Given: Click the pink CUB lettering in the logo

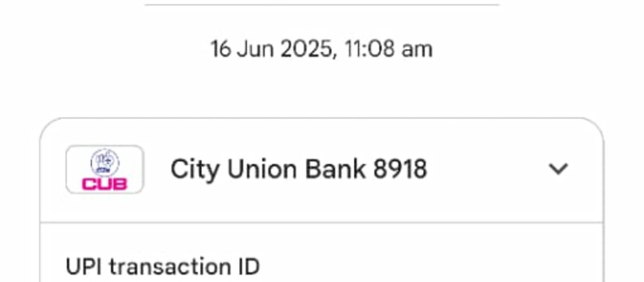Looking at the screenshot, I should (x=105, y=184).
